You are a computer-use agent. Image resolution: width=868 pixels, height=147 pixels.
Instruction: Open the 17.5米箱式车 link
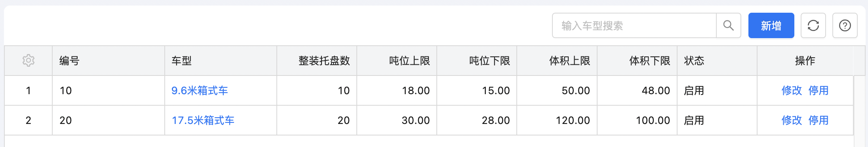pyautogui.click(x=203, y=120)
